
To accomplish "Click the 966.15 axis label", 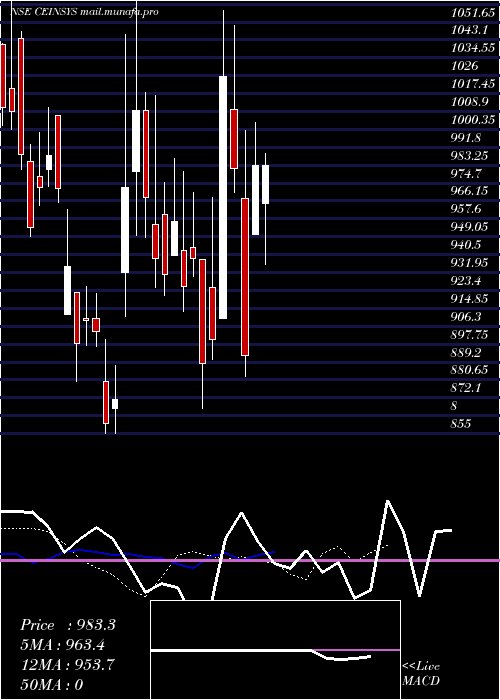I will pyautogui.click(x=469, y=191).
